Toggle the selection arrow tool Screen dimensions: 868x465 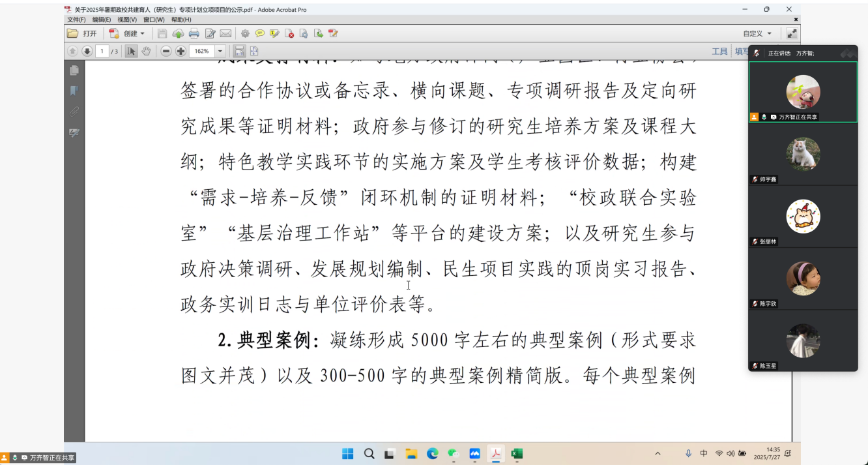click(132, 51)
